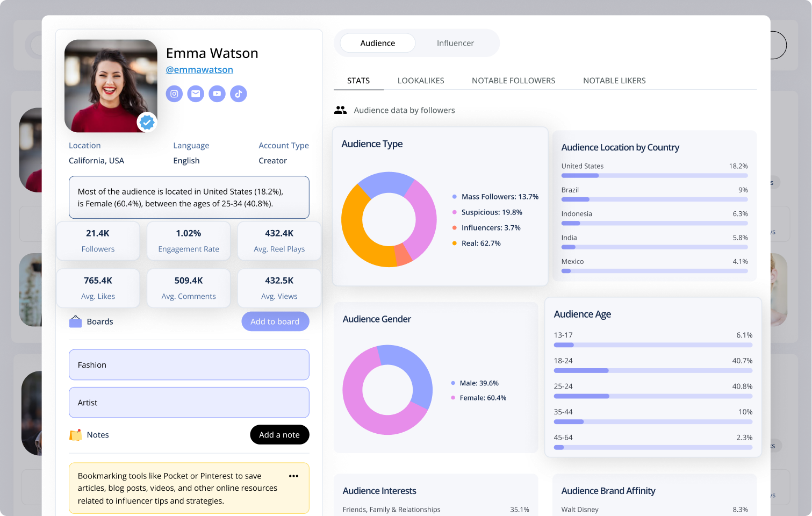The height and width of the screenshot is (516, 812).
Task: Click the Add a note button
Action: (279, 435)
